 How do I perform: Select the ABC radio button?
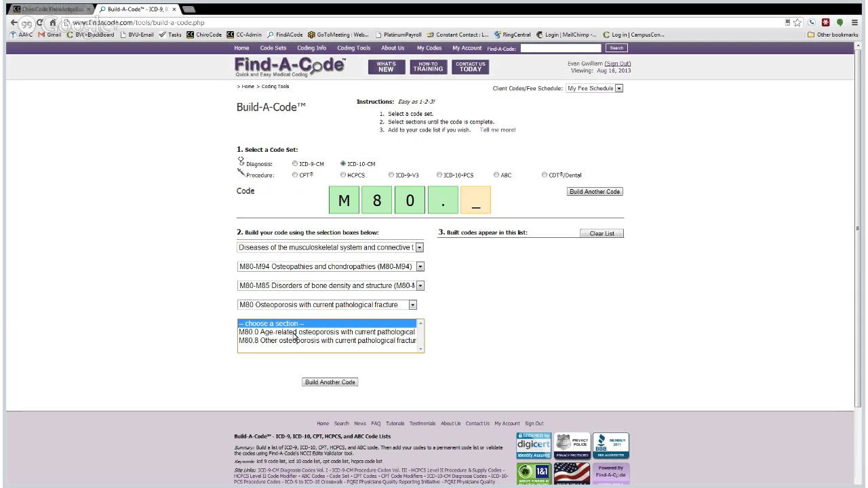pos(496,175)
